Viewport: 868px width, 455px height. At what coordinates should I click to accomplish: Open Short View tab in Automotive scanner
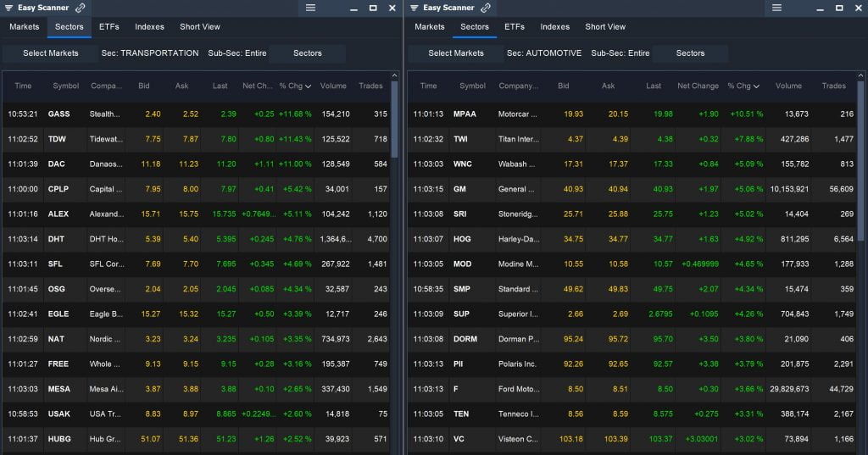[x=605, y=26]
